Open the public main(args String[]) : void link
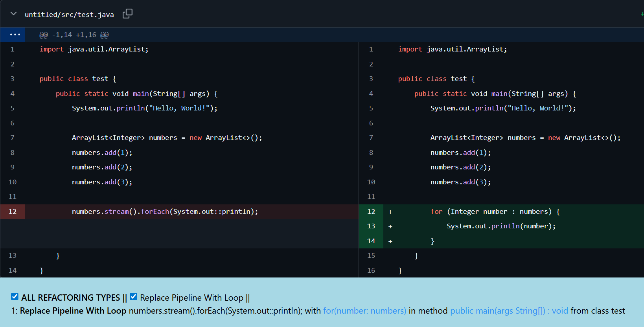Viewport: 644px width, 327px height. tap(509, 311)
